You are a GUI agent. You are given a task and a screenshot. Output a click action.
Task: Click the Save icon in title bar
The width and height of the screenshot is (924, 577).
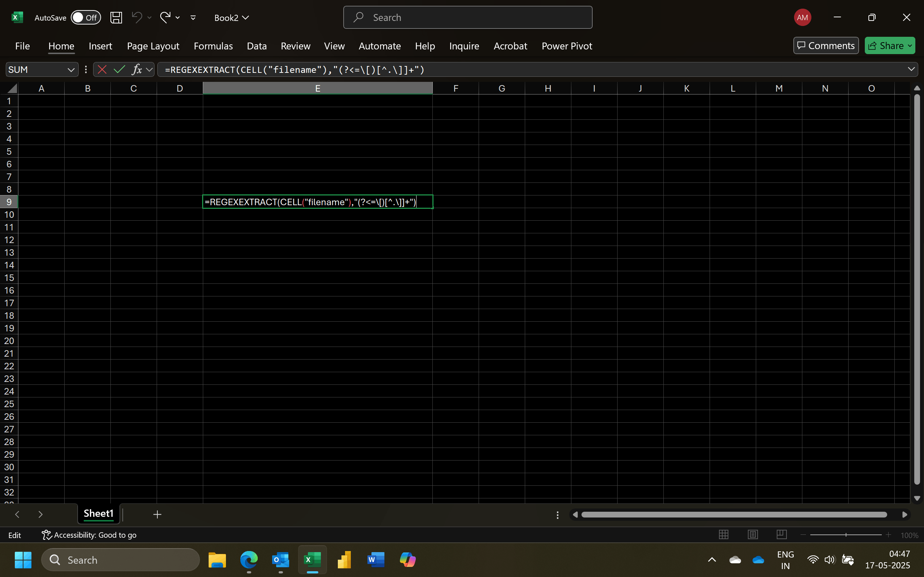click(116, 18)
